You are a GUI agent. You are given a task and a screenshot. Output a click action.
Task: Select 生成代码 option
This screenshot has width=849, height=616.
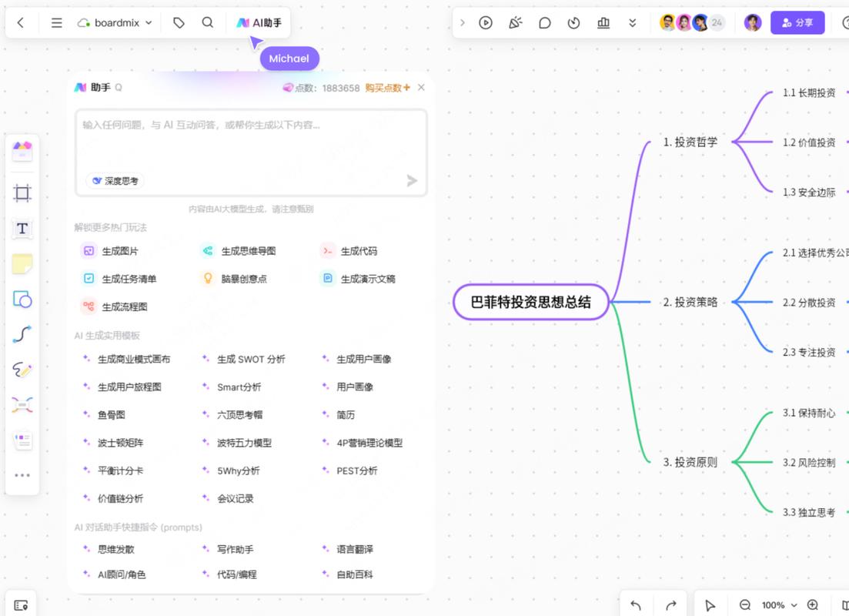(349, 251)
